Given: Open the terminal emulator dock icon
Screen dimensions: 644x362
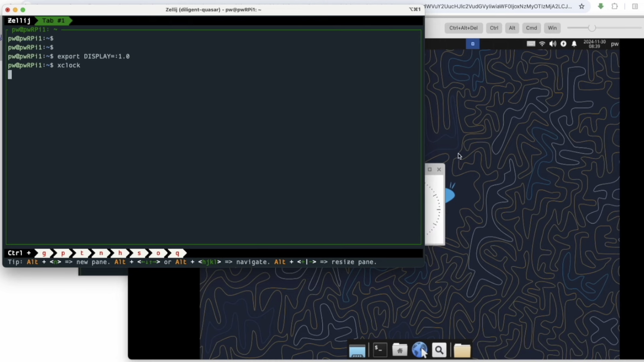Looking at the screenshot, I should pyautogui.click(x=380, y=350).
